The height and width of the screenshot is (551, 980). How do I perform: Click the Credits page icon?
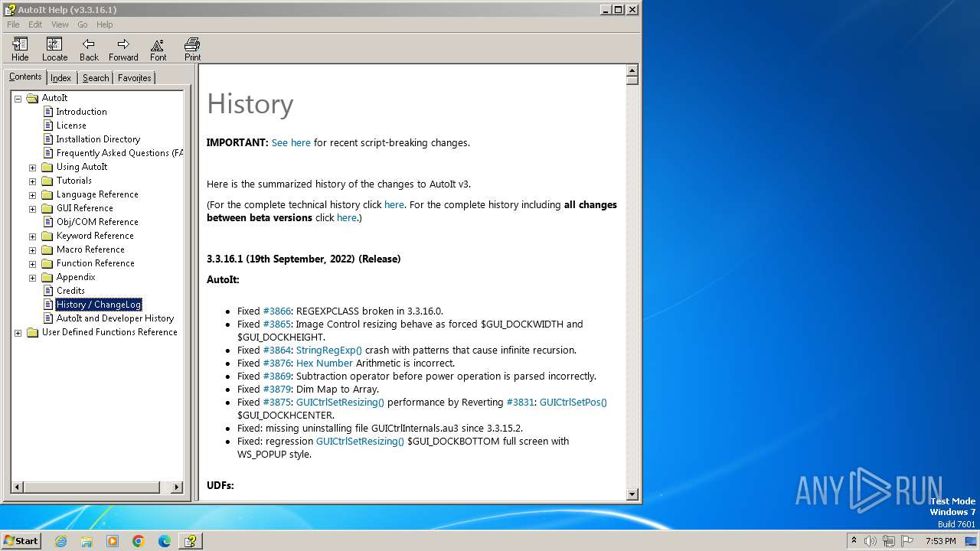click(x=48, y=291)
